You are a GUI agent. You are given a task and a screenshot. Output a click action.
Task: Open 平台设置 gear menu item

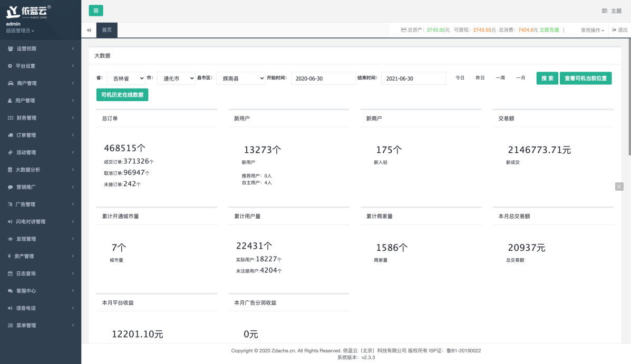tap(11, 66)
